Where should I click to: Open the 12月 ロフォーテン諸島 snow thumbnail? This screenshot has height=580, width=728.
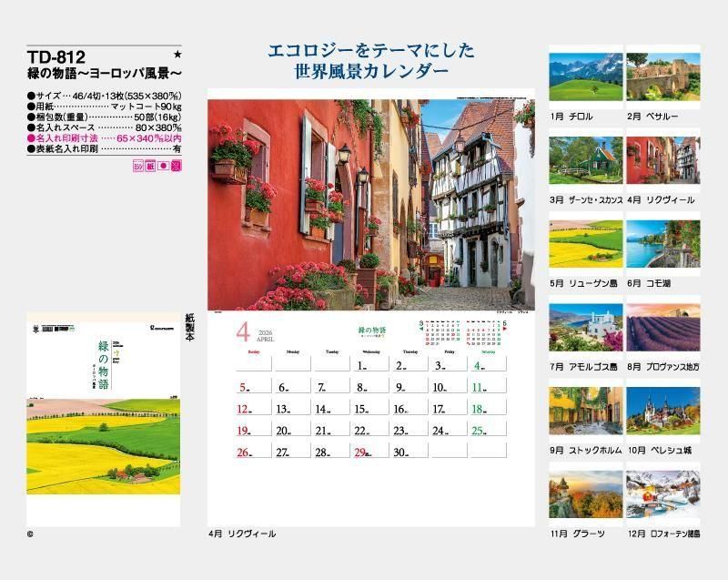pos(663,494)
